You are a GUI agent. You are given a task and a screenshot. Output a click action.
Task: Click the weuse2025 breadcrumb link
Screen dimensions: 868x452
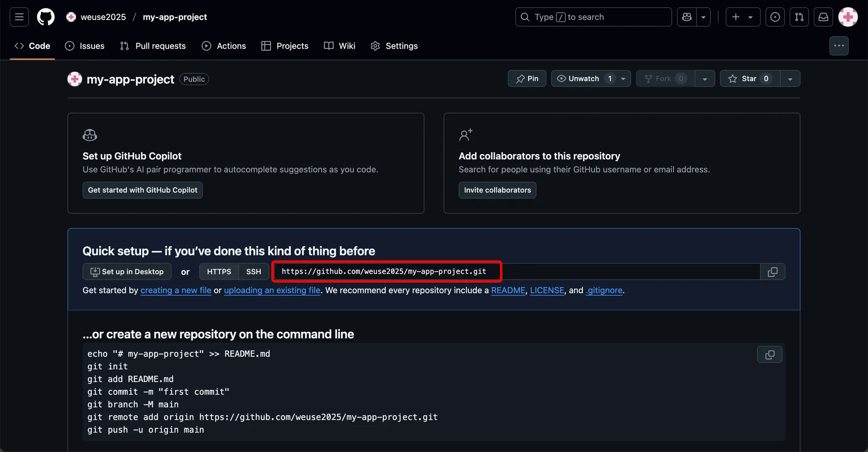(x=103, y=17)
